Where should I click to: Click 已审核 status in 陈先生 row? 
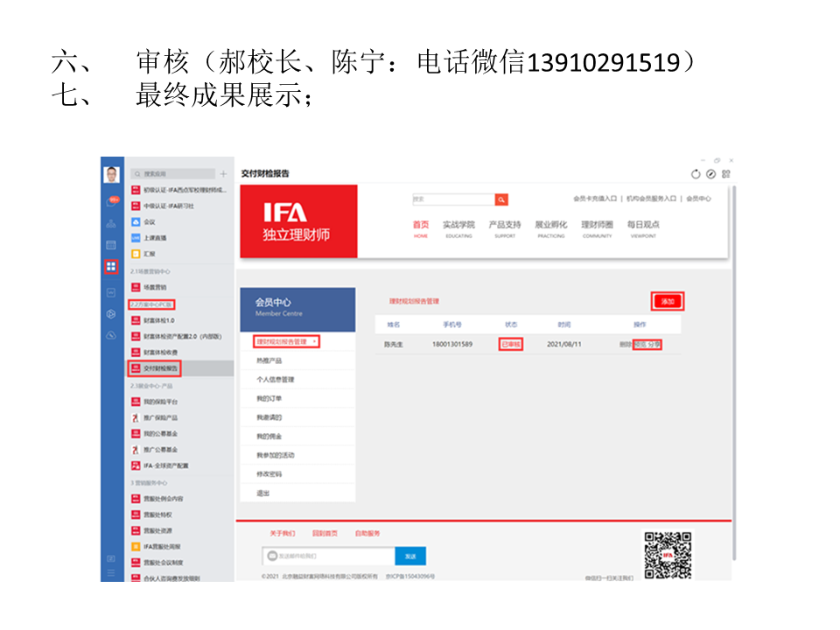pyautogui.click(x=510, y=345)
